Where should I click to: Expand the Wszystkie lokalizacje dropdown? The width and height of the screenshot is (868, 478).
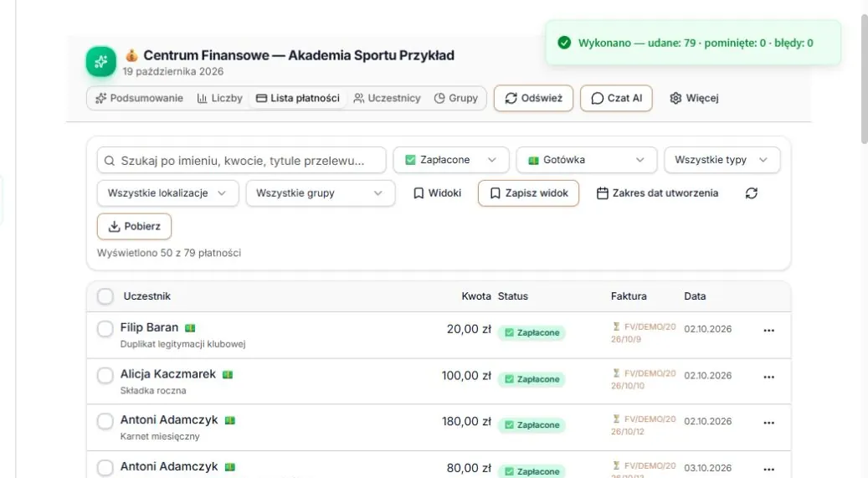click(x=167, y=193)
